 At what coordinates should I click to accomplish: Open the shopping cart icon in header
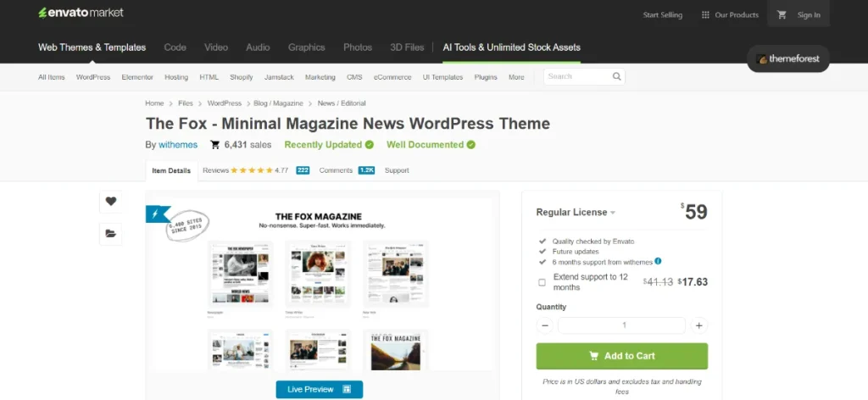point(782,15)
